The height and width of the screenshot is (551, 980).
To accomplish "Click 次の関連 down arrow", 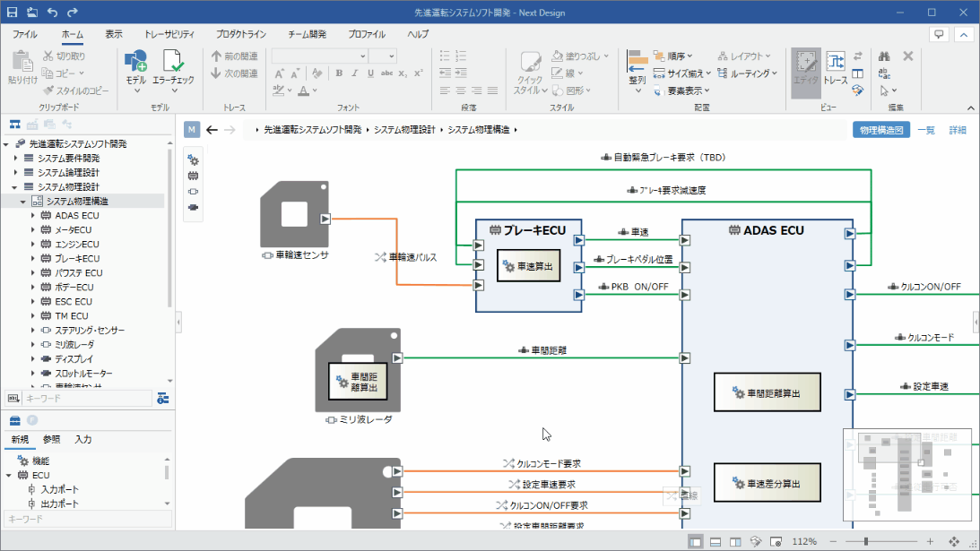I will (x=234, y=73).
